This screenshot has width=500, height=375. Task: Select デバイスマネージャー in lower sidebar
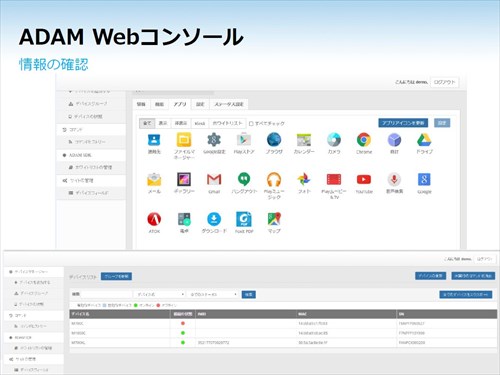pyautogui.click(x=34, y=272)
